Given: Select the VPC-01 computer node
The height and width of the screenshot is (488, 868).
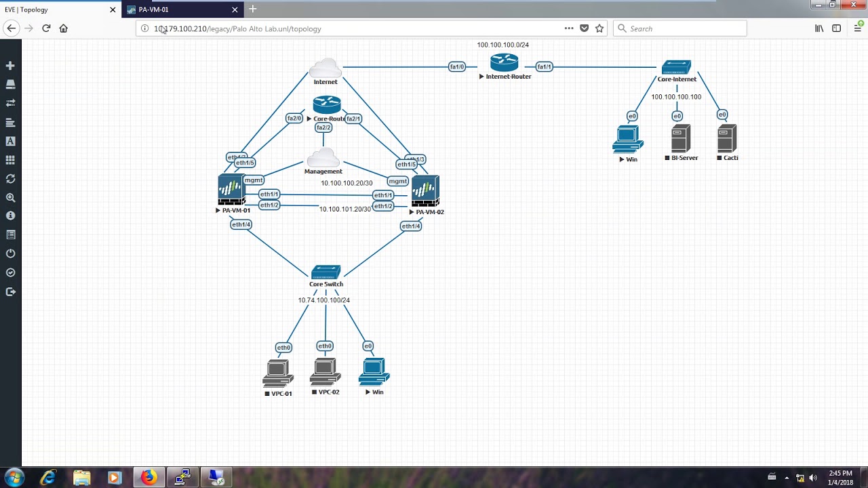Looking at the screenshot, I should tap(278, 374).
